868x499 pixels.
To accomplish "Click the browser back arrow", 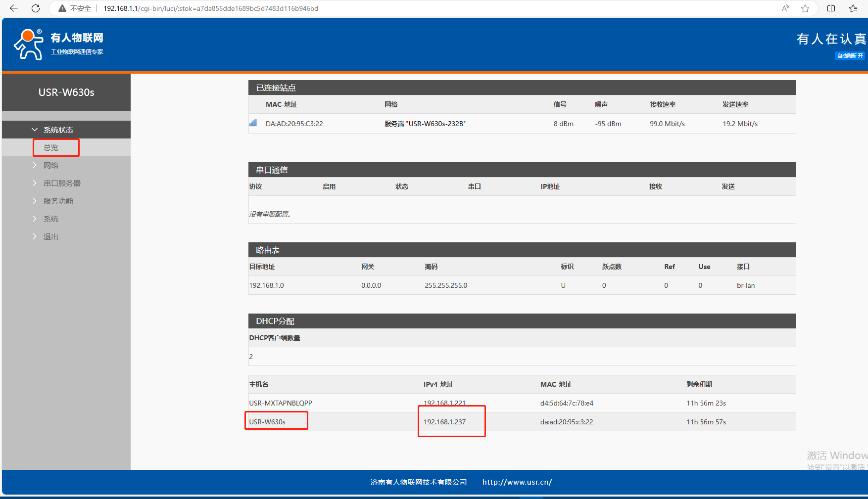I will (14, 8).
